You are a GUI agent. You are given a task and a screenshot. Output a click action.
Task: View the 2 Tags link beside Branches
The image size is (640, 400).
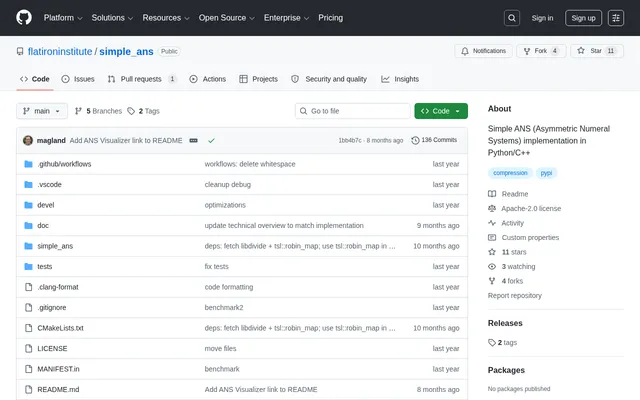coord(144,111)
